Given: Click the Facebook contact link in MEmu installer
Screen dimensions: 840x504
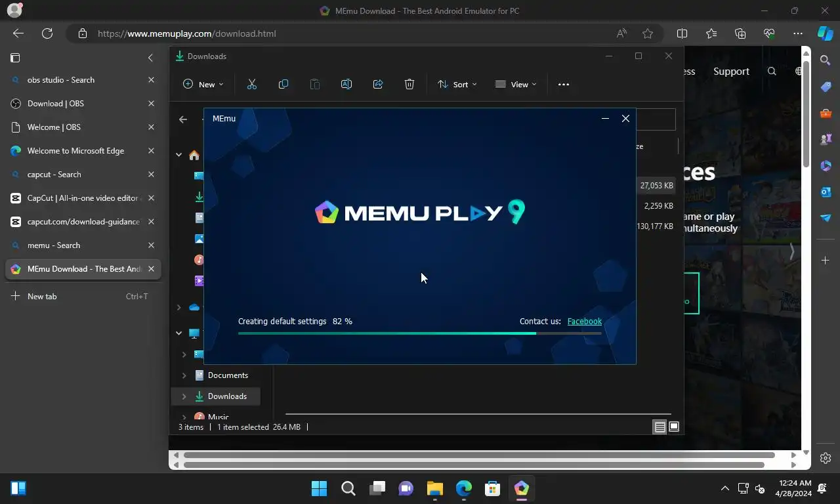Looking at the screenshot, I should coord(584,322).
